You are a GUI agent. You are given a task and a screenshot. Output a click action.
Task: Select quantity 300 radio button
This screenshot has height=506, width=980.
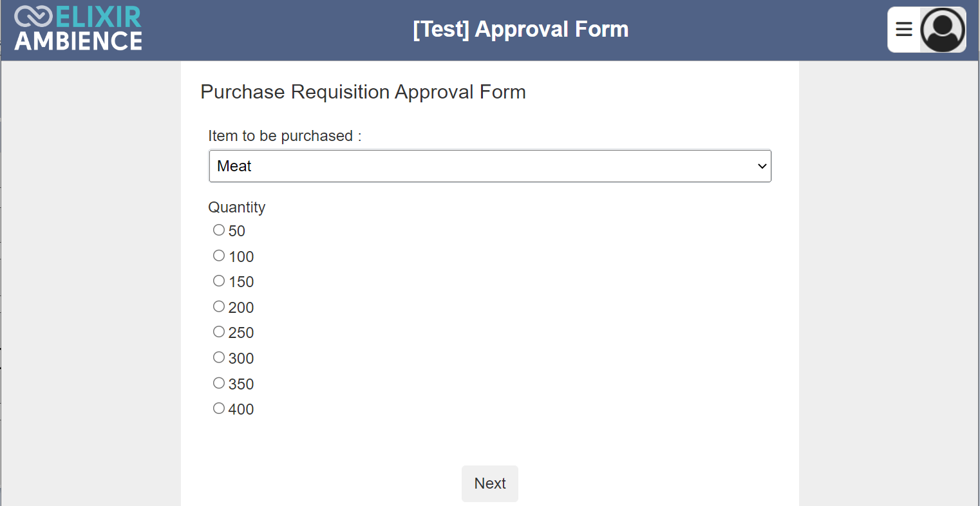[219, 357]
